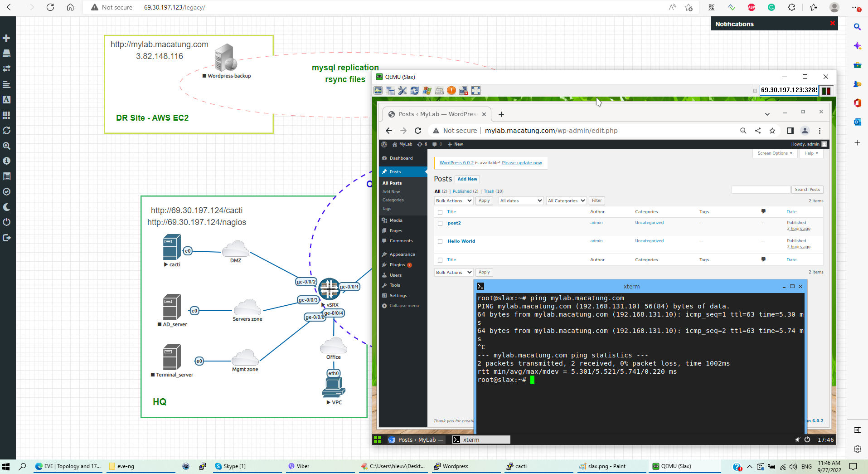Click the 'Please update now' link
868x474 pixels.
click(522, 163)
